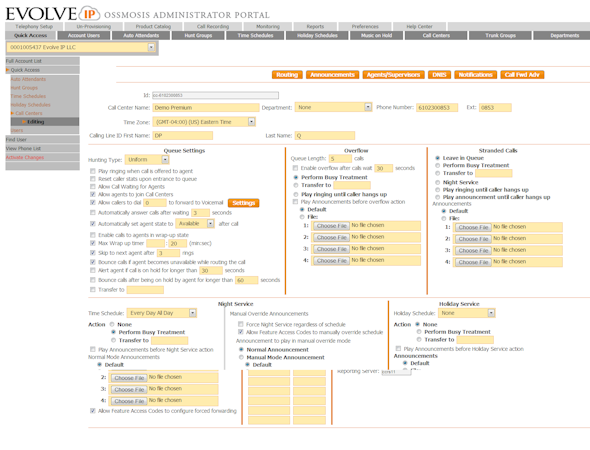Open the Call Centers tab
590x450 pixels.
pos(436,35)
